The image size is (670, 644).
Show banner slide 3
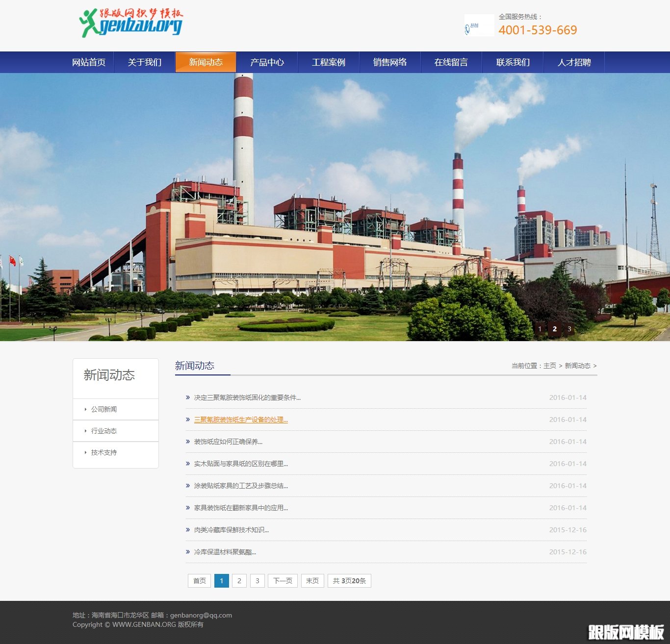coord(569,329)
